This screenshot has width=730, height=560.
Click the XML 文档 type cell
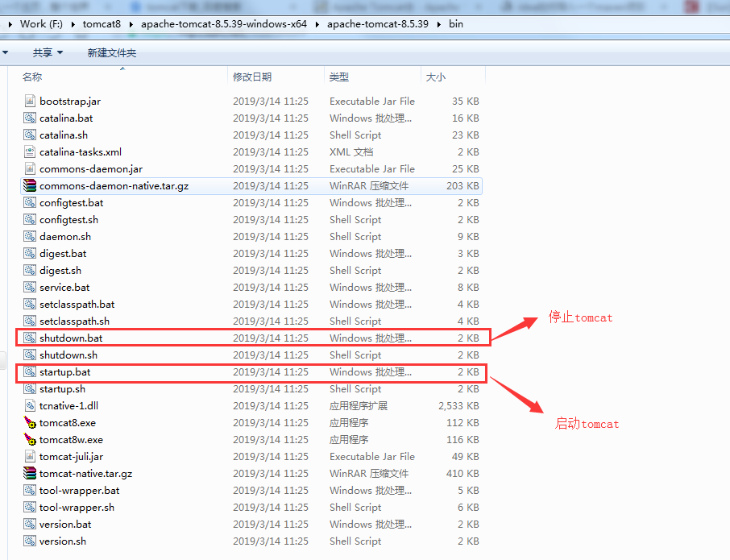[x=351, y=151]
